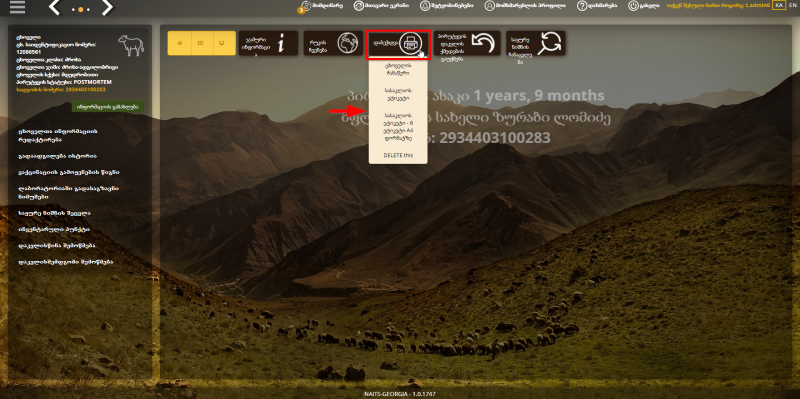Select first print menu entry, animal card
800x399 pixels.
(398, 69)
